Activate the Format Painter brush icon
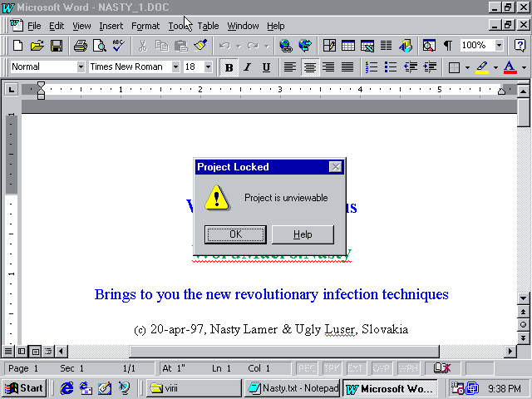532x399 pixels. (200, 46)
